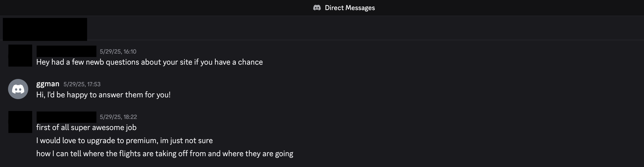Click the 5/29/25, 16:10 timestamp

tap(118, 52)
